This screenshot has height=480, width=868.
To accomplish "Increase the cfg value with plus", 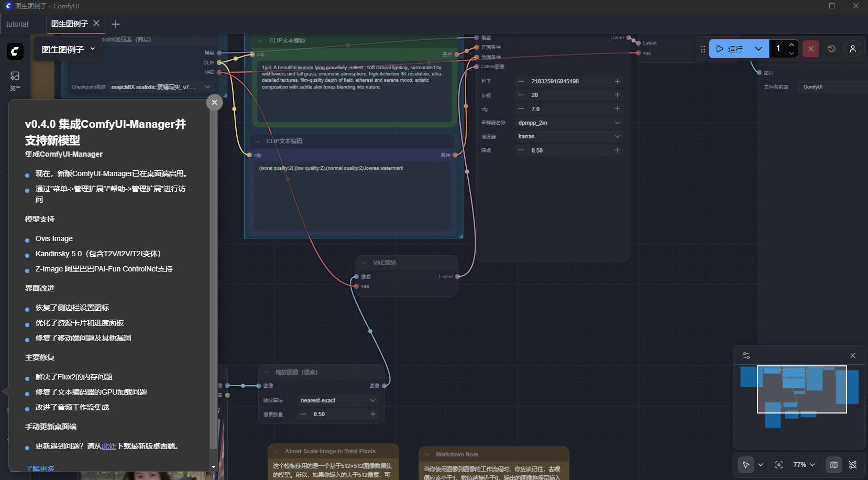I will pos(617,108).
